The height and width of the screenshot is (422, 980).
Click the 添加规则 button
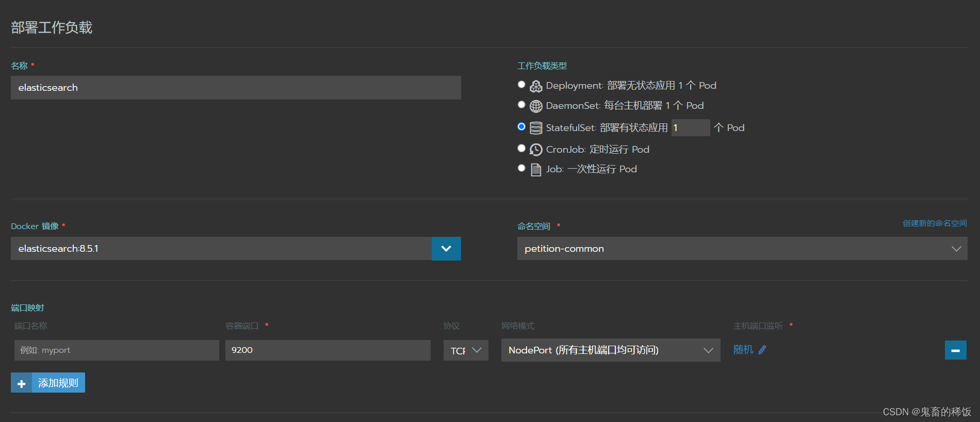[x=48, y=383]
